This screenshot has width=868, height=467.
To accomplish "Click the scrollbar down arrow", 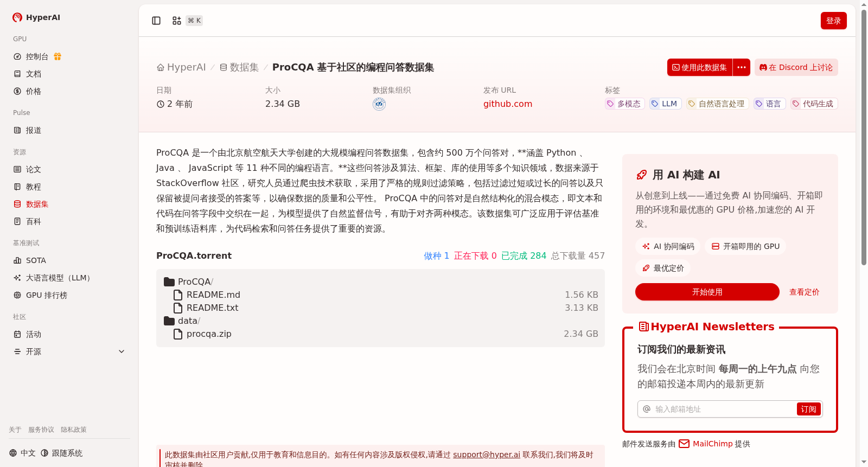I will coord(864,463).
